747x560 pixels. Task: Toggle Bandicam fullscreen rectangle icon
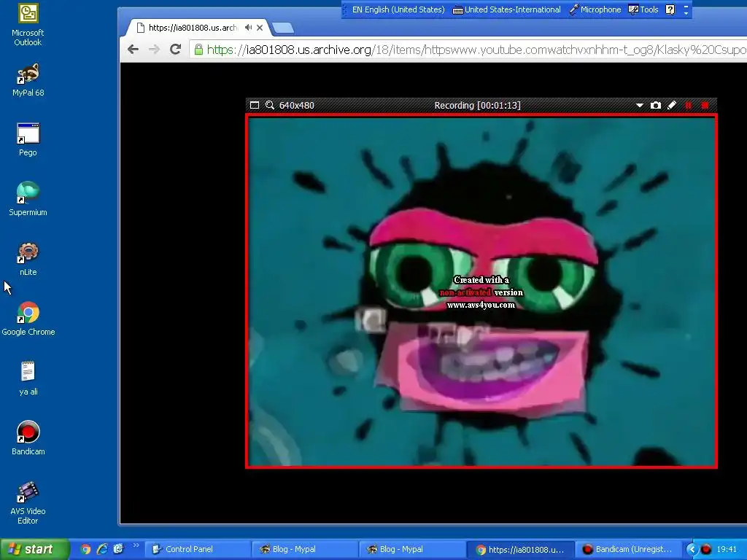(x=255, y=105)
